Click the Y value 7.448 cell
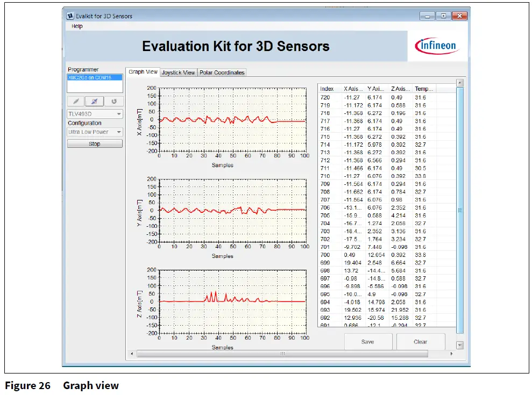This screenshot has height=395, width=532. pyautogui.click(x=374, y=247)
